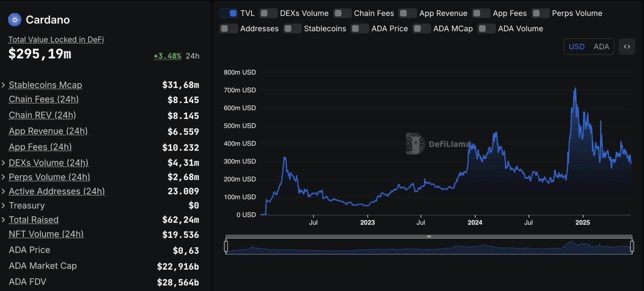Click the Total Value Locked in DeFi label

56,40
